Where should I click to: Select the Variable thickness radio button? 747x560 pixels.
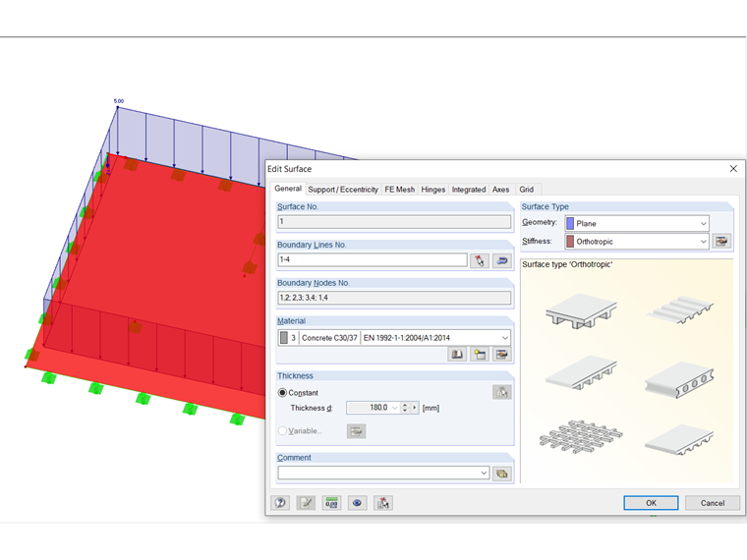tap(282, 431)
